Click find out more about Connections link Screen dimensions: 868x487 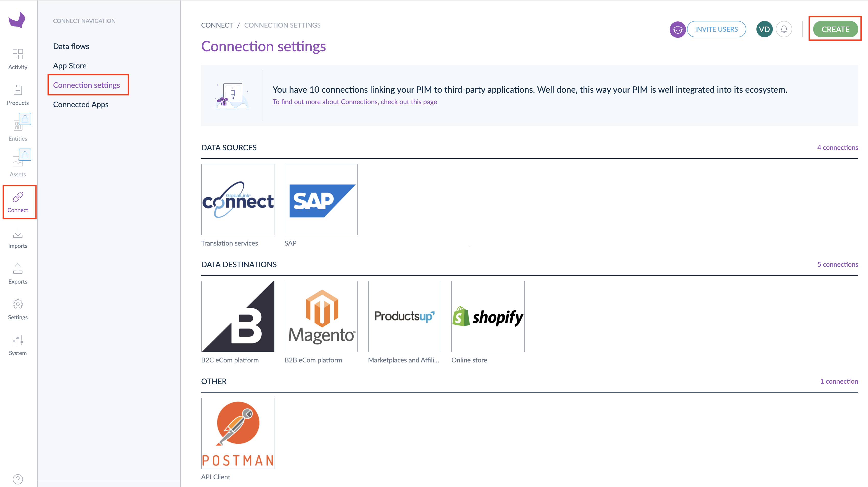click(x=355, y=101)
